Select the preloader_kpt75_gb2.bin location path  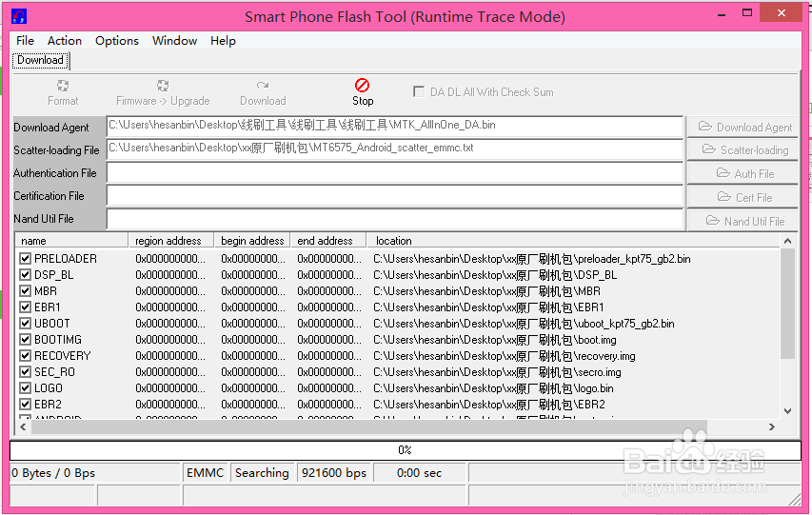click(x=532, y=259)
